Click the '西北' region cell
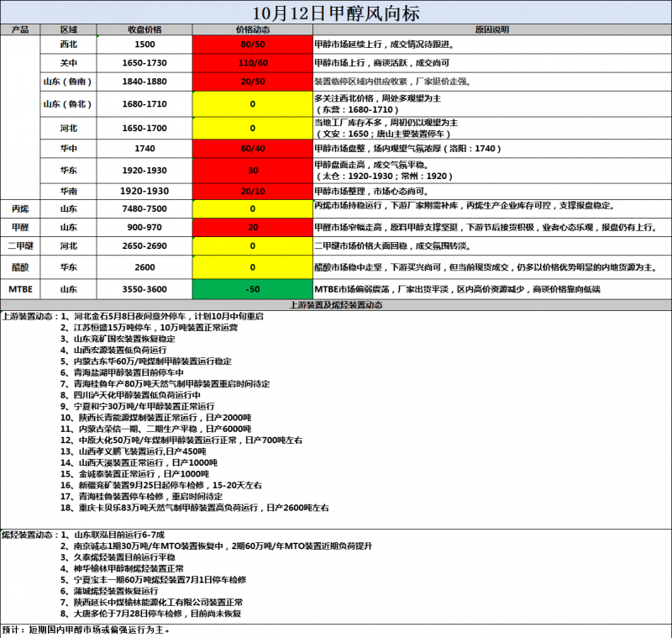The height and width of the screenshot is (638, 672). point(69,45)
